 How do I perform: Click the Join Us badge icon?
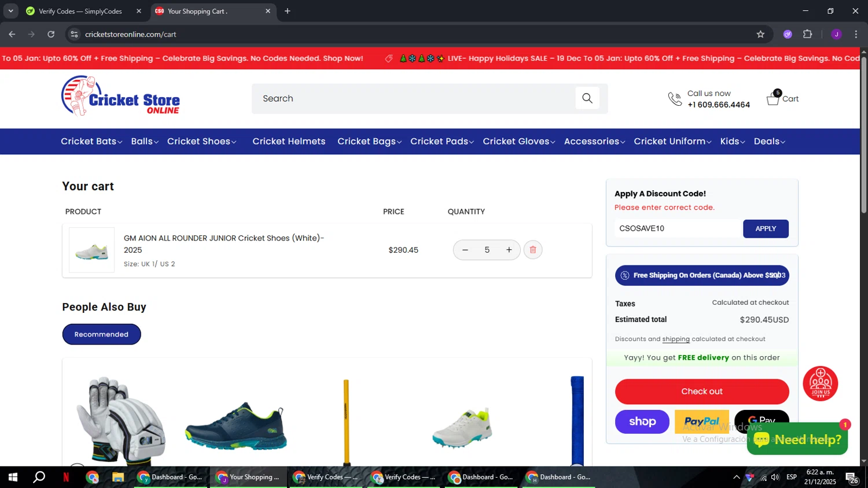[821, 383]
